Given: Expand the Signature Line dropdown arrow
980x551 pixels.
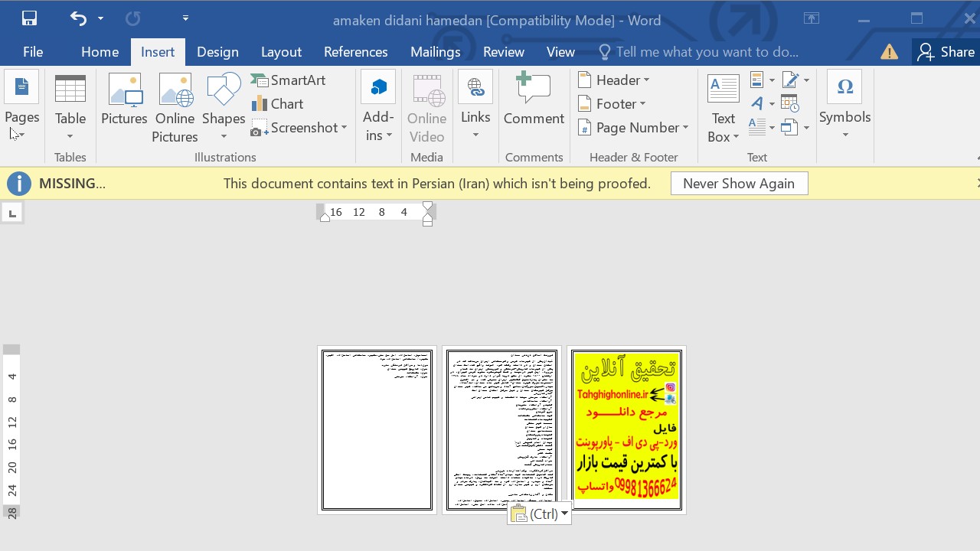Looking at the screenshot, I should click(806, 80).
